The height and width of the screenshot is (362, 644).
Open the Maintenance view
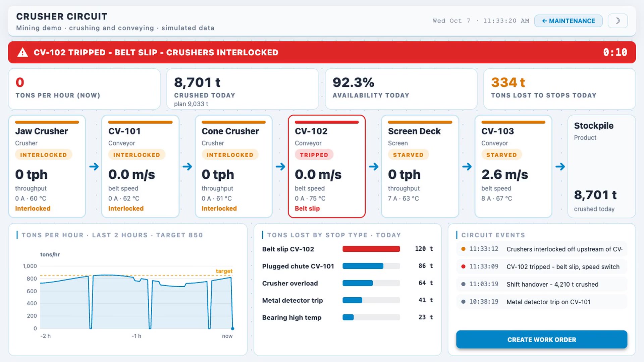pos(568,21)
